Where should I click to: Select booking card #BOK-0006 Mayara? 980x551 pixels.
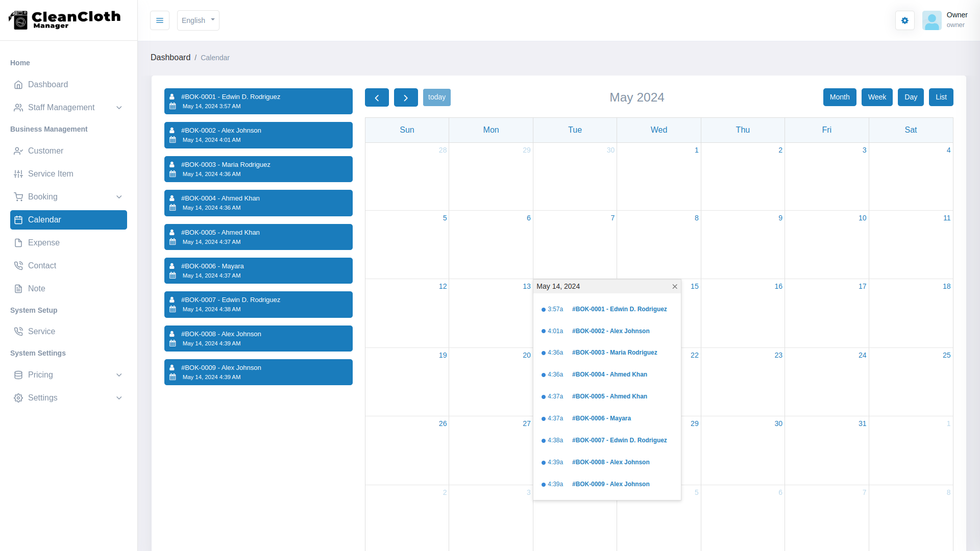pos(258,270)
